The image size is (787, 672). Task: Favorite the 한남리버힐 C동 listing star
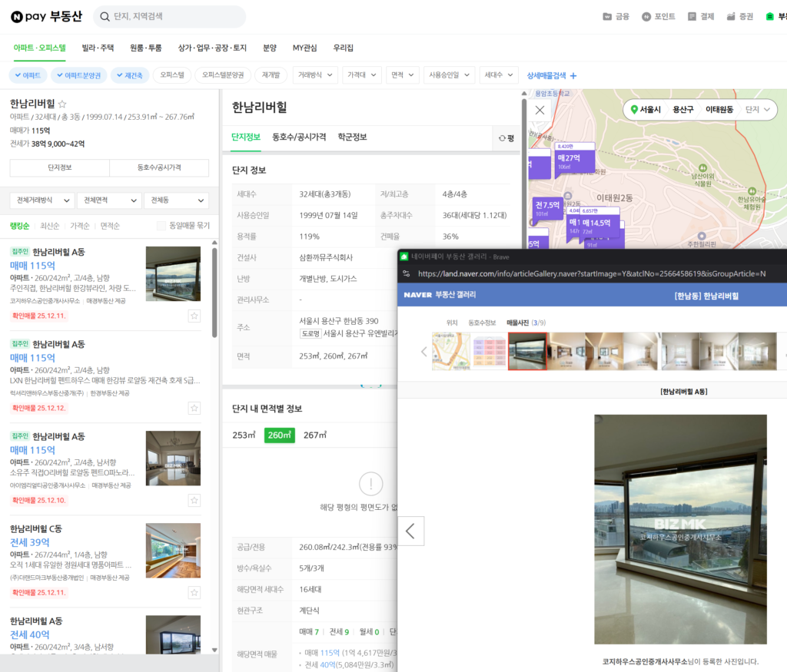(194, 592)
